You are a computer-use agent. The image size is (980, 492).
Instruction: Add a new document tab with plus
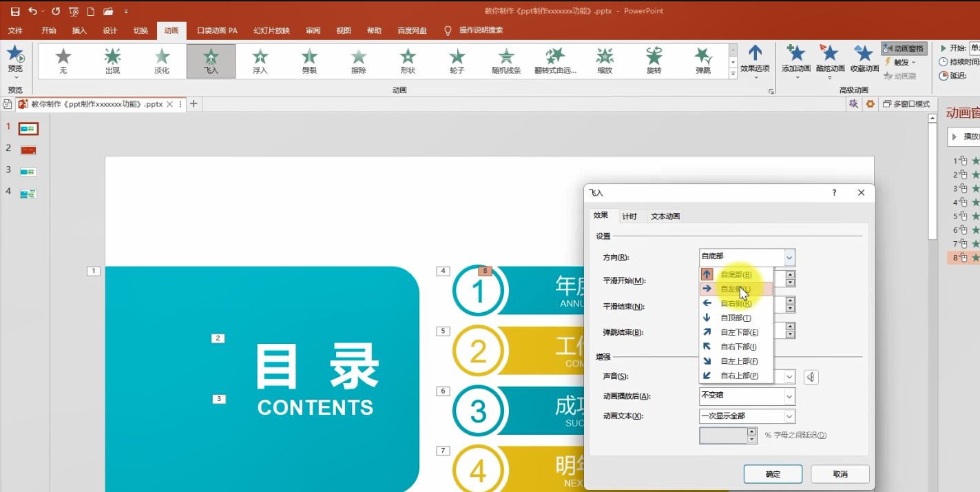tap(194, 104)
